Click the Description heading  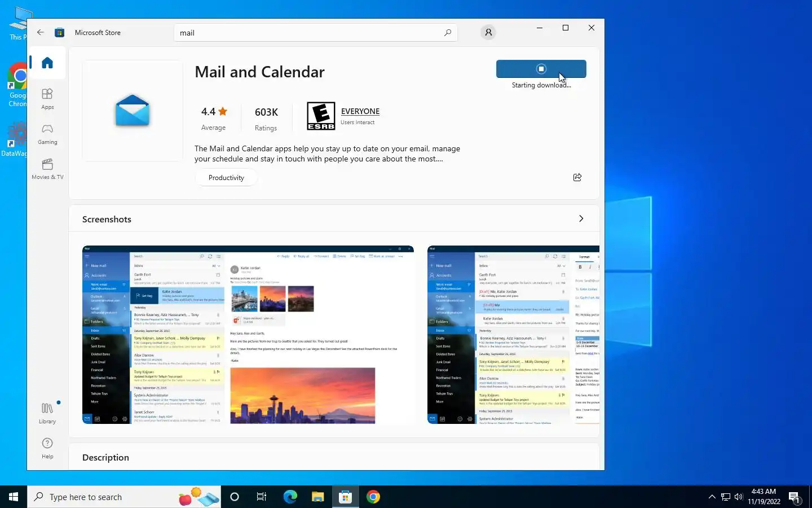pos(105,457)
